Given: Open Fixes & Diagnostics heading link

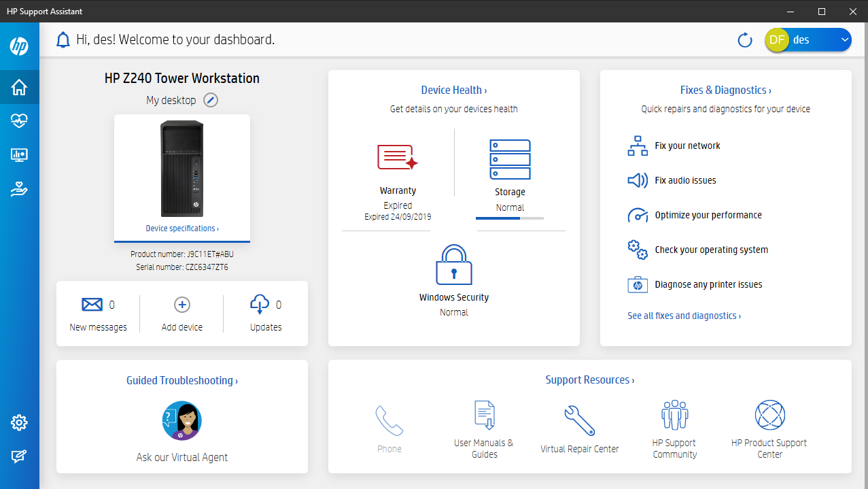Looking at the screenshot, I should point(726,90).
